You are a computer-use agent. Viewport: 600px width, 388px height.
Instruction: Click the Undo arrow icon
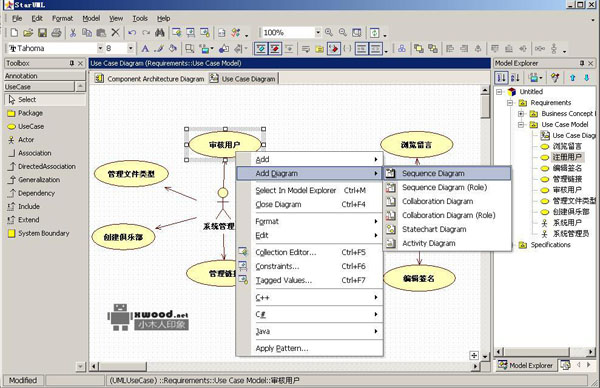tap(132, 33)
